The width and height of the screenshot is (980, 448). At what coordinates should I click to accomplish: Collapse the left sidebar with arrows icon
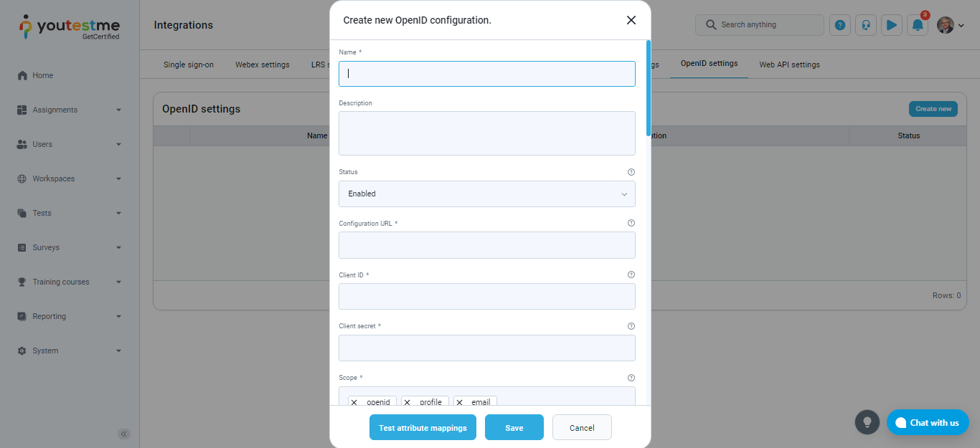[124, 434]
